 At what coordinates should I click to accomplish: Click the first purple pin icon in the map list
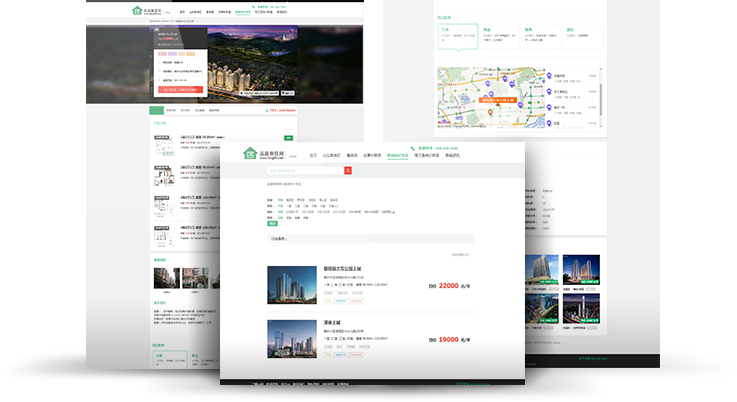(548, 74)
